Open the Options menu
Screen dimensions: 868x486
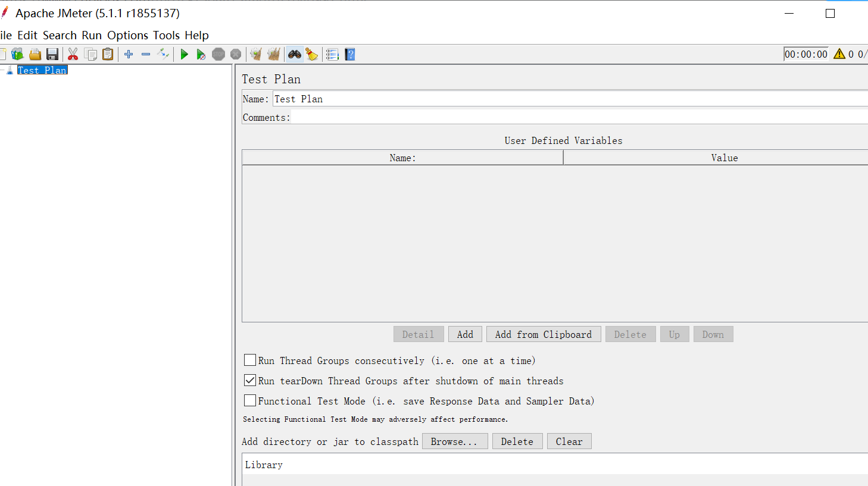(127, 35)
